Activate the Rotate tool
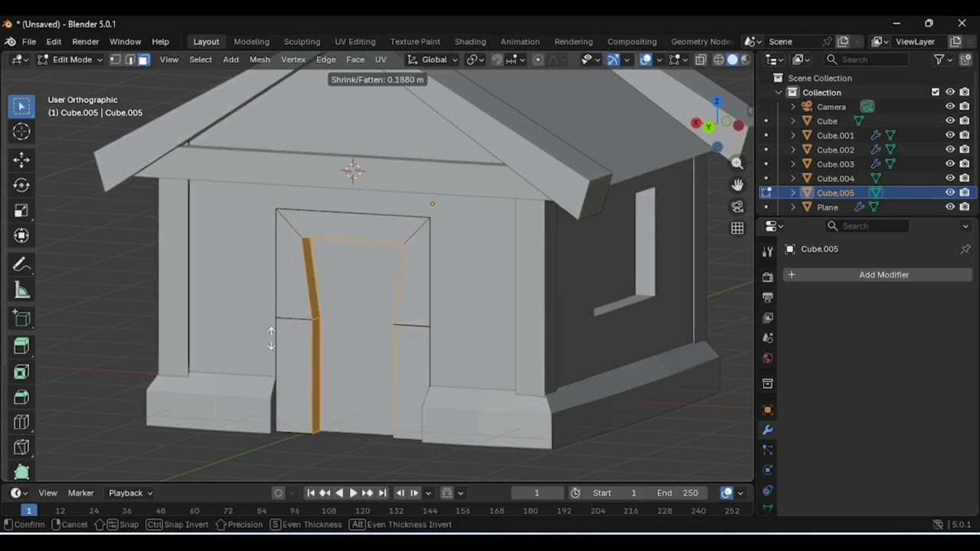This screenshot has height=551, width=980. pyautogui.click(x=21, y=185)
